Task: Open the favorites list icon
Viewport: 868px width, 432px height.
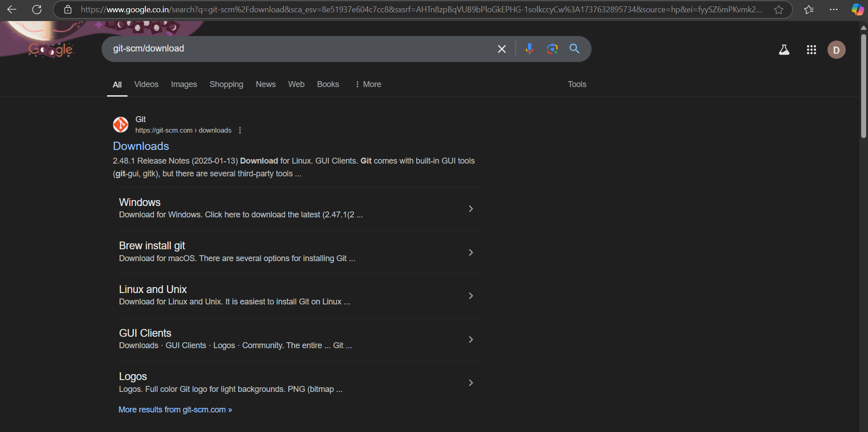Action: 809,10
